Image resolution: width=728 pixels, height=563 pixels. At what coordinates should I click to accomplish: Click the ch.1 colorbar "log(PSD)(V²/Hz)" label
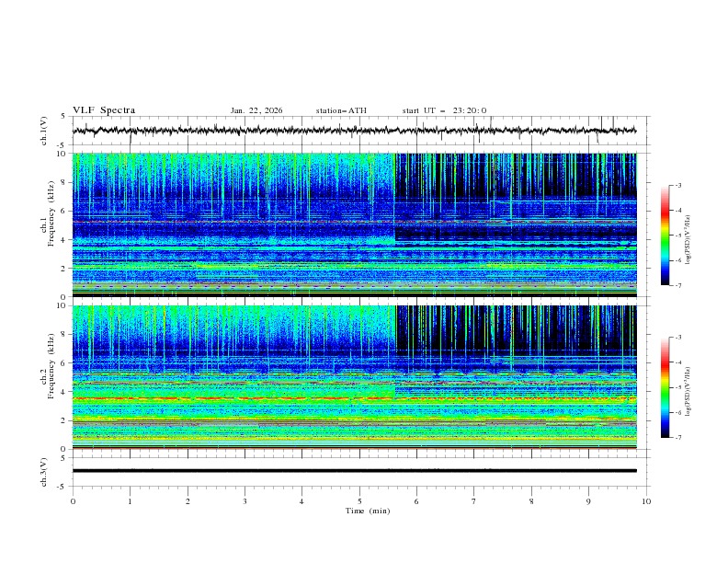(x=688, y=240)
